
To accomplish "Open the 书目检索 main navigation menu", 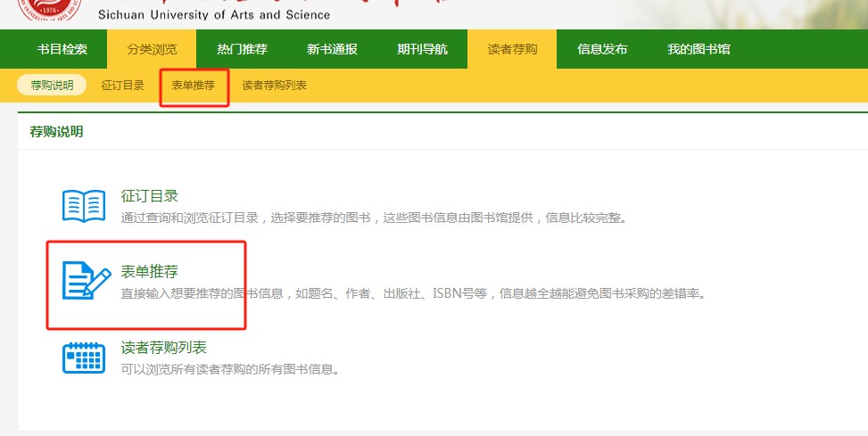I will [x=62, y=49].
